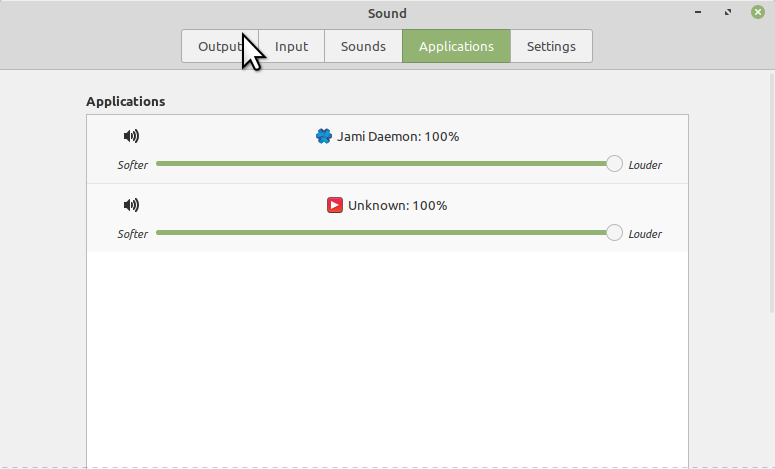The height and width of the screenshot is (469, 775).
Task: Click the blue Jami Daemon app icon
Action: pos(324,136)
